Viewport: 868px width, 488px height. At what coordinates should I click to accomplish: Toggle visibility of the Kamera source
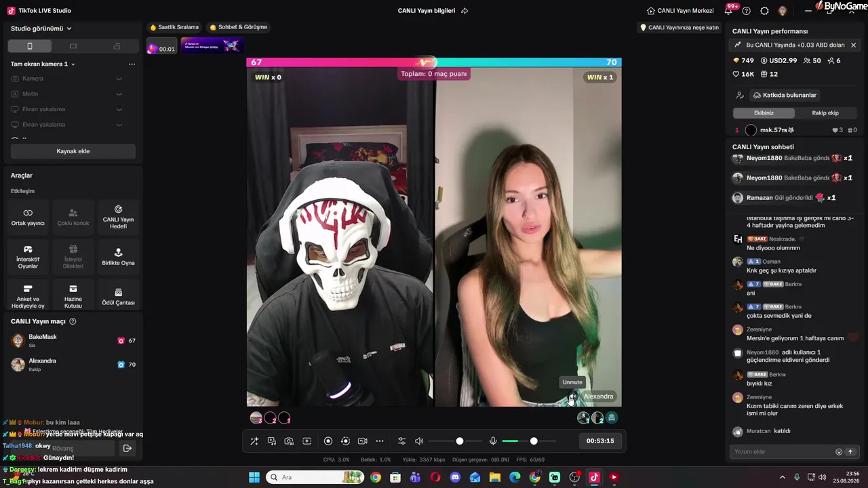(x=119, y=79)
